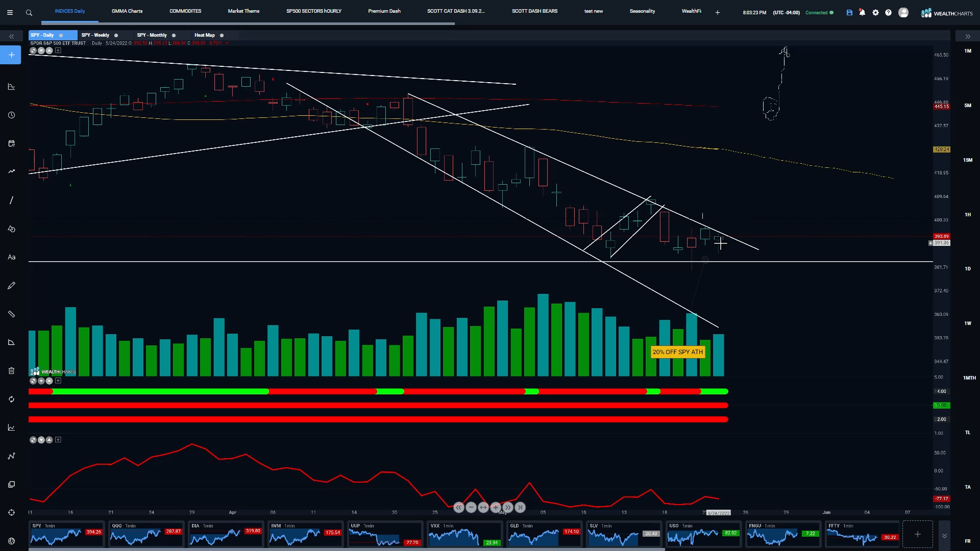
Task: Select the pencil freehand drawing tool
Action: (x=11, y=286)
